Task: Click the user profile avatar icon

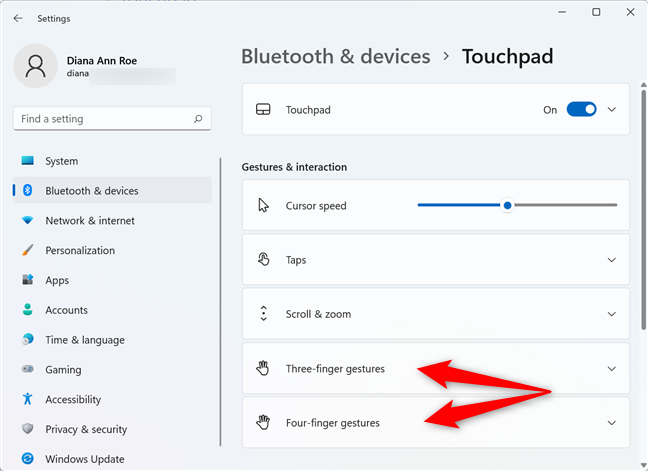Action: [36, 66]
